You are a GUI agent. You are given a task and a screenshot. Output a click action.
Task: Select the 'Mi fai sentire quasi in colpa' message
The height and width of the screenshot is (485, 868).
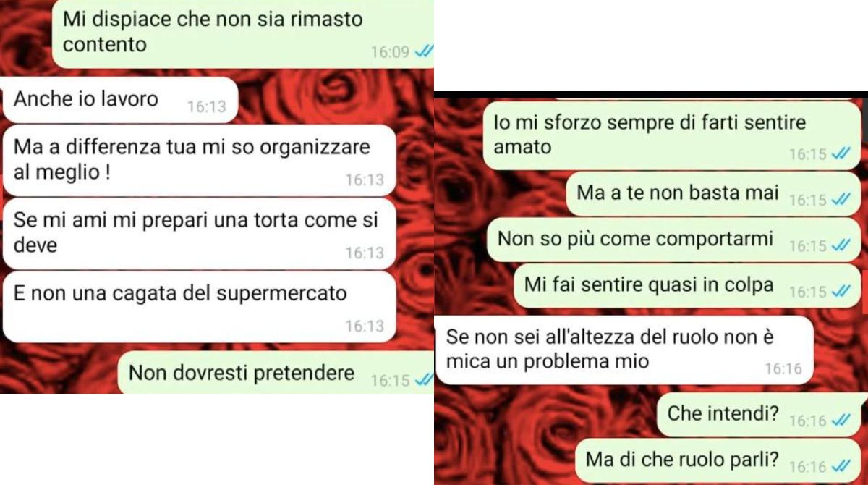coord(687,286)
